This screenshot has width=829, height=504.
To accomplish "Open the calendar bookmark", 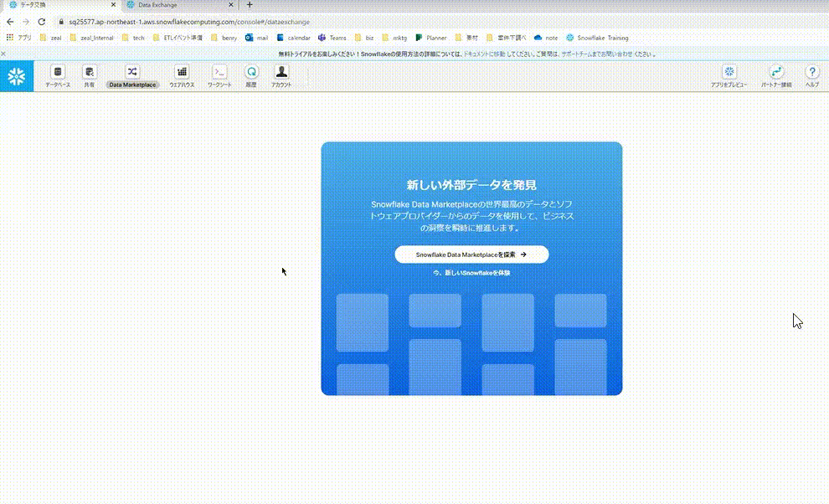I will tap(293, 38).
